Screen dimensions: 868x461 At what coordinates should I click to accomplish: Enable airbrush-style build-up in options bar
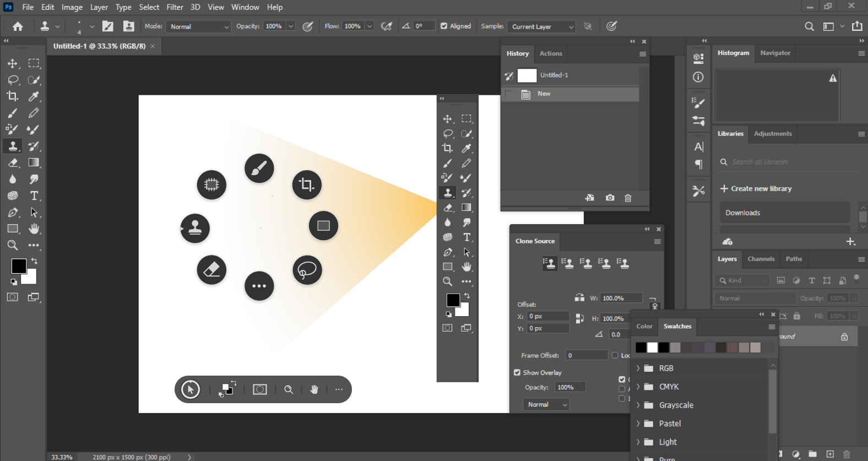(387, 26)
